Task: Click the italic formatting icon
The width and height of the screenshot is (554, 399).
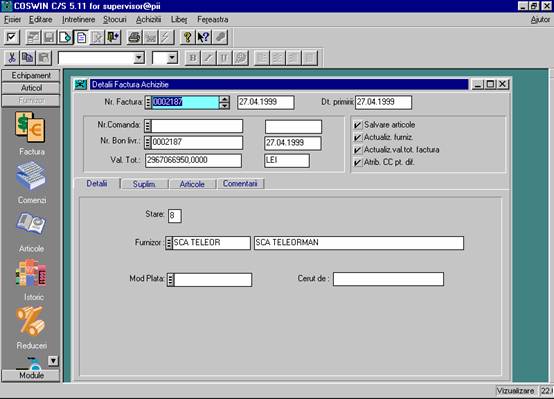Action: (208, 58)
